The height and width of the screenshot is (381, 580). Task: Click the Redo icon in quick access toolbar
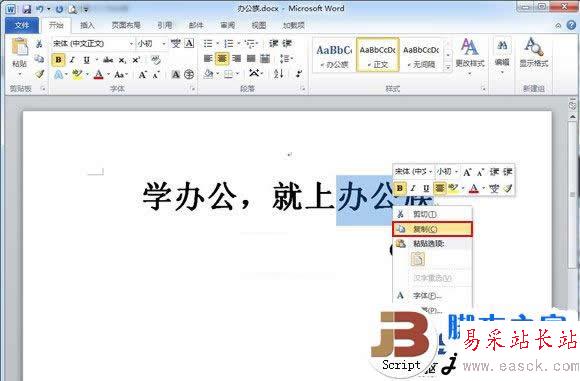59,9
